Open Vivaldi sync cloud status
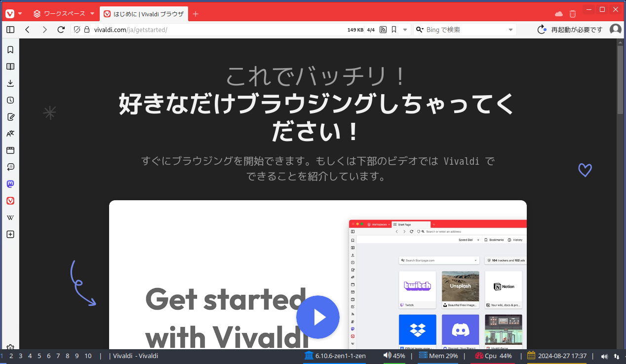The image size is (626, 364). coord(559,14)
